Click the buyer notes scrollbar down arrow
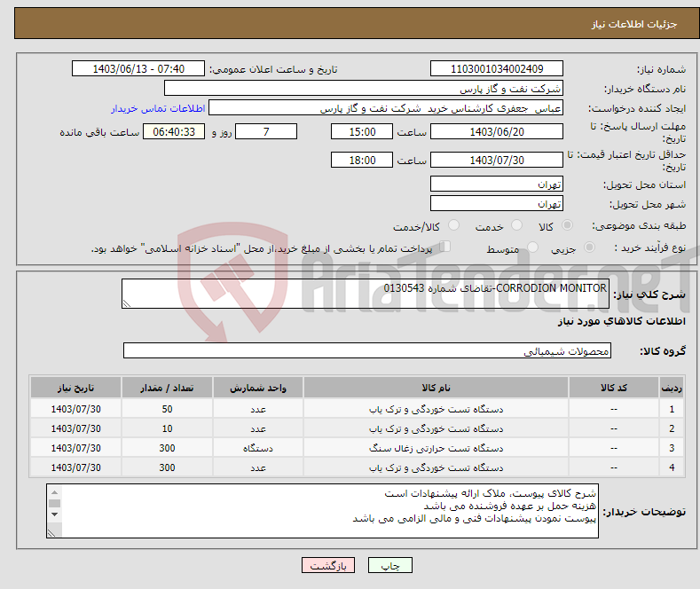Screen dimensions: 700x589 coord(54,514)
